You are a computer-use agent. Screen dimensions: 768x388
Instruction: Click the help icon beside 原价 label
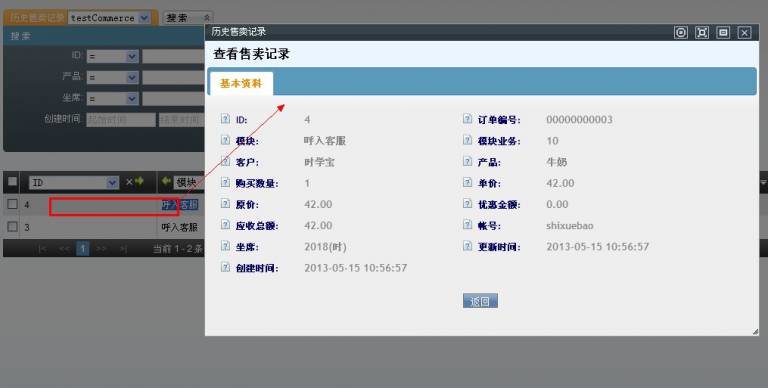click(225, 203)
